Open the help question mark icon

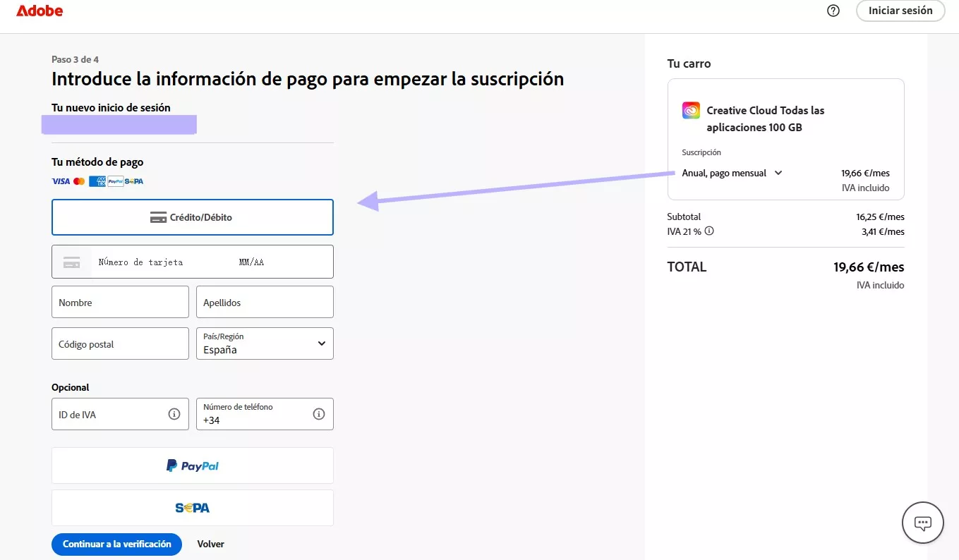(833, 11)
